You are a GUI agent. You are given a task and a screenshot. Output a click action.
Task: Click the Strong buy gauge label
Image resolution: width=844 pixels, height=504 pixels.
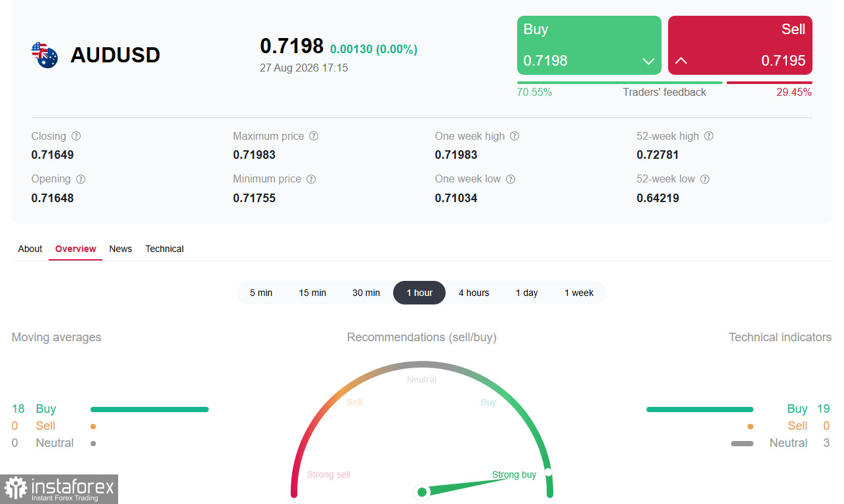click(514, 474)
